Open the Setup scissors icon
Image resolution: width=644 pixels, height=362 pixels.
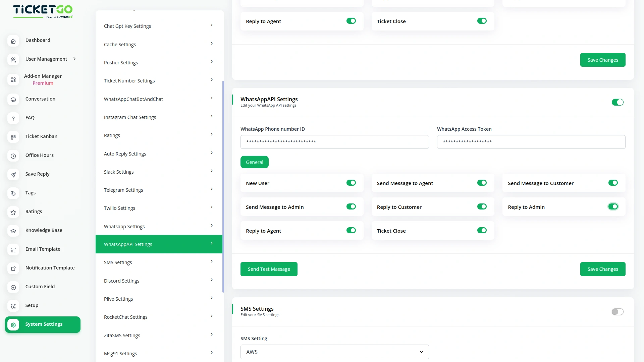tap(13, 306)
